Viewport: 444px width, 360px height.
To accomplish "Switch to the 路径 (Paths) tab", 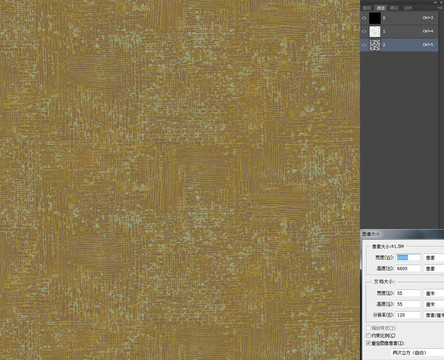I will pyautogui.click(x=394, y=8).
